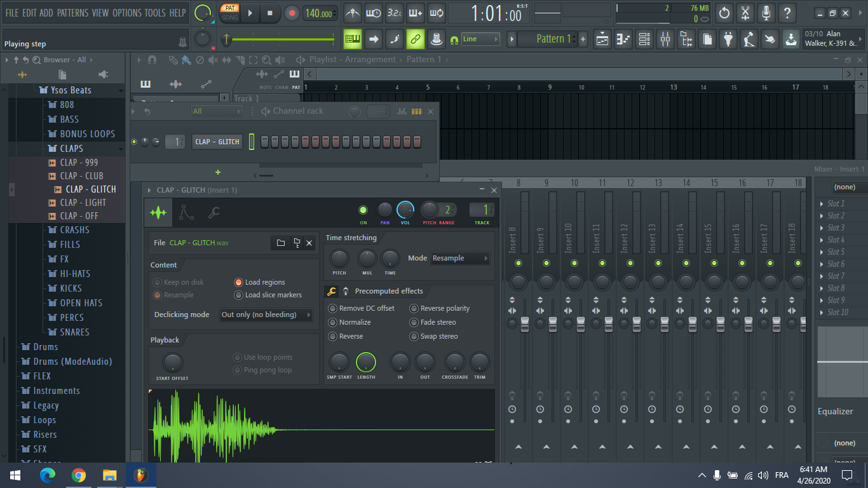This screenshot has width=868, height=488.
Task: Open the Line snap dropdown
Action: point(480,39)
